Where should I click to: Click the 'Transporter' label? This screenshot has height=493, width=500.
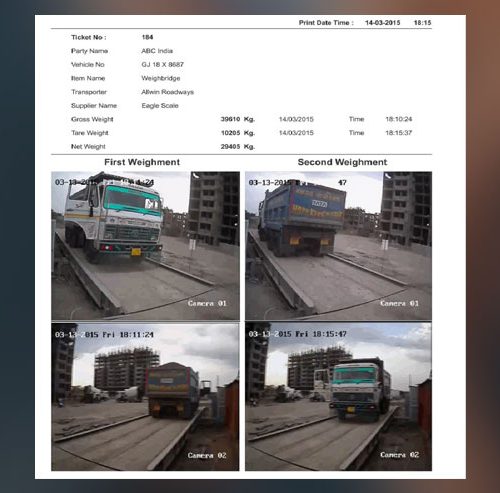(89, 92)
